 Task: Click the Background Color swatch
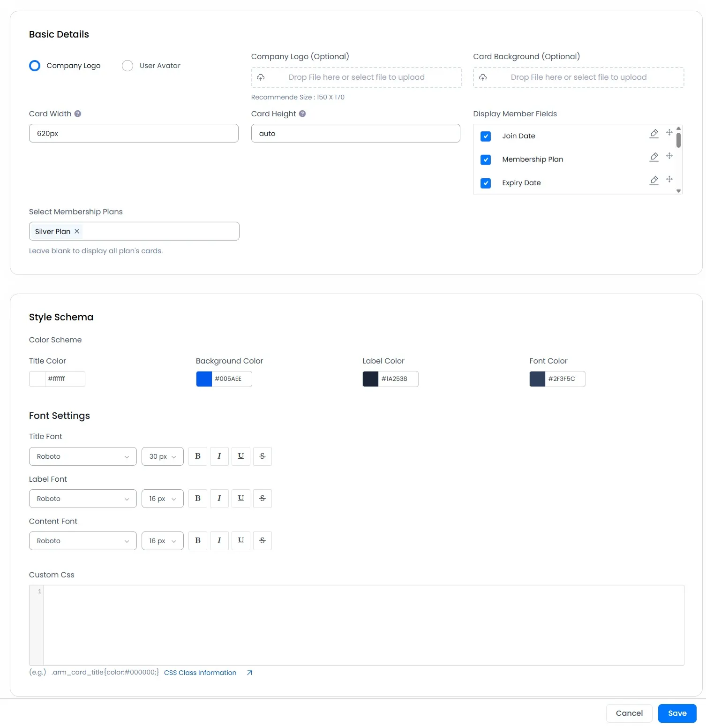(203, 379)
